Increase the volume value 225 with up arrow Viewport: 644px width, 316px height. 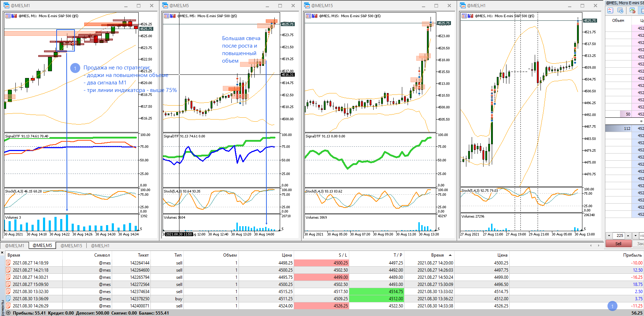point(629,235)
